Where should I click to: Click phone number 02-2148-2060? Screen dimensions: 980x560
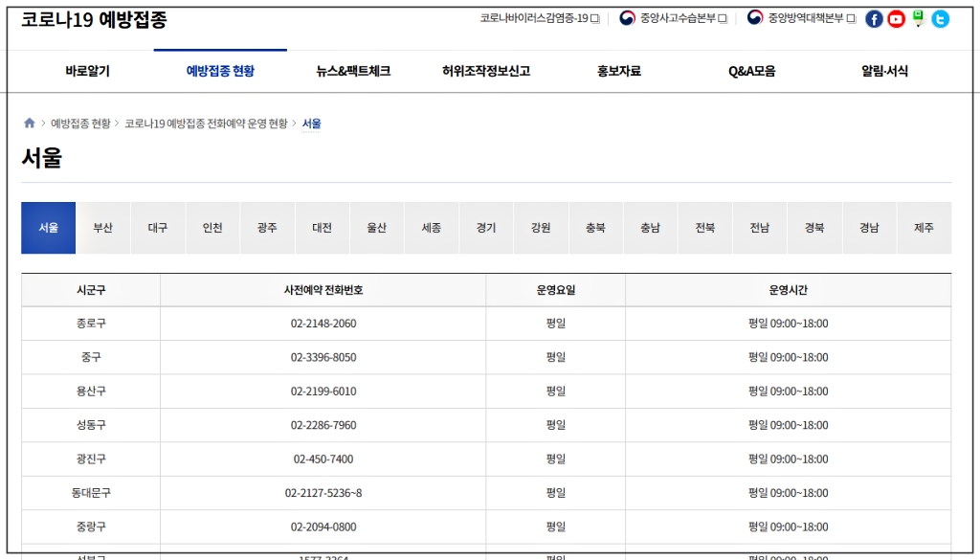(x=323, y=324)
